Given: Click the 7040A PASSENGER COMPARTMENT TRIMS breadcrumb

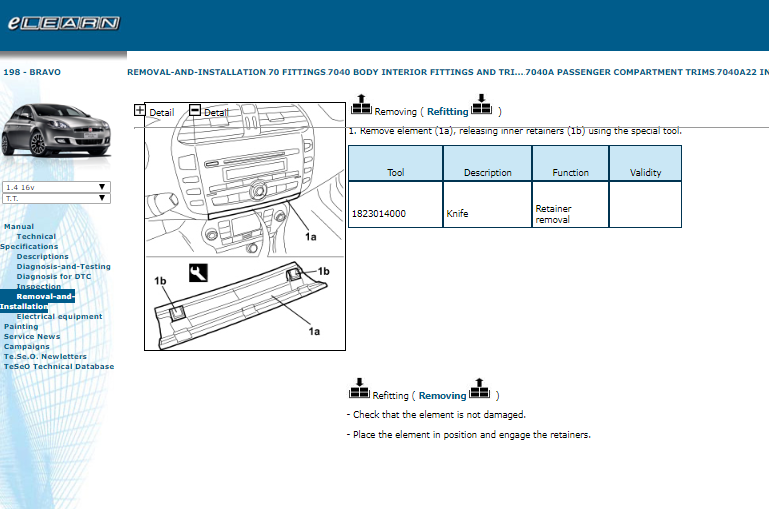Looking at the screenshot, I should pyautogui.click(x=620, y=72).
